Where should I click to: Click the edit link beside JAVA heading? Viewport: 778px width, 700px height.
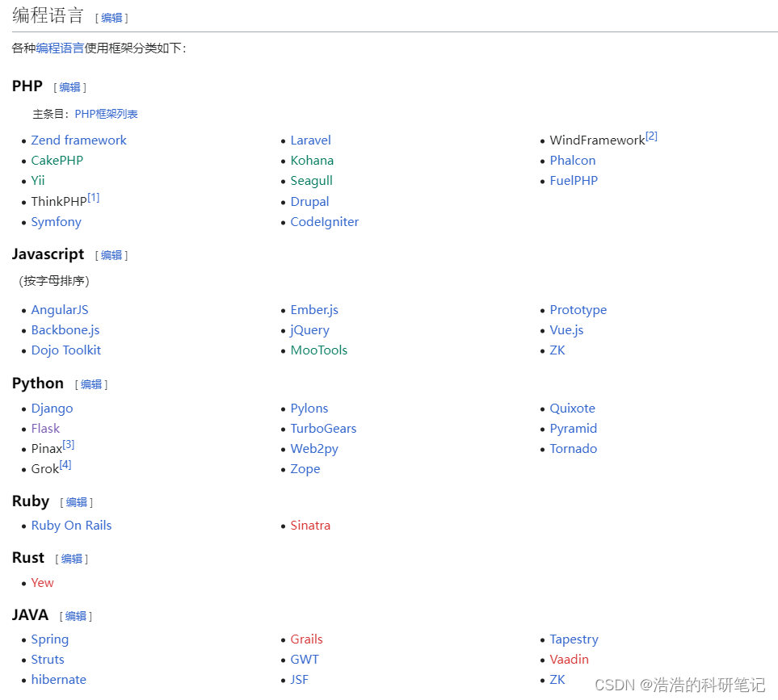[76, 616]
